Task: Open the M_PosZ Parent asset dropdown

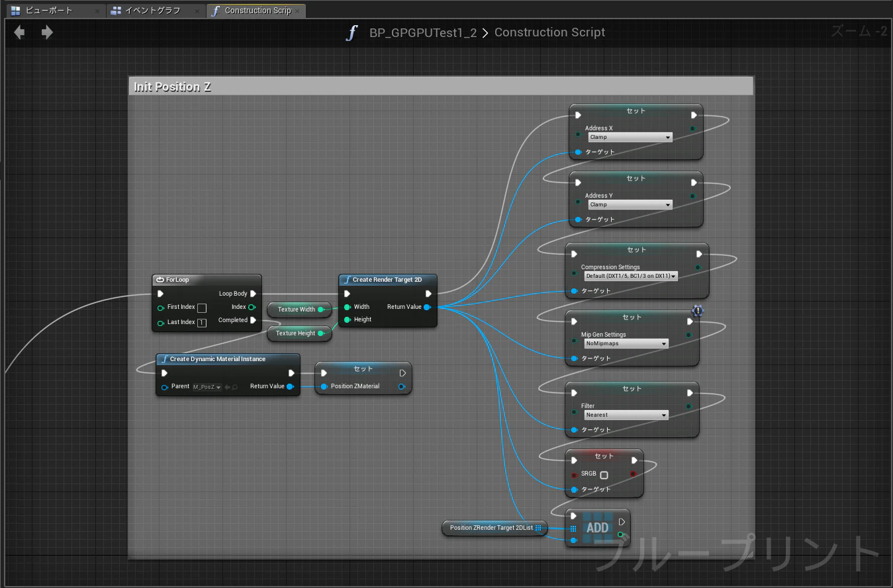Action: [207, 387]
